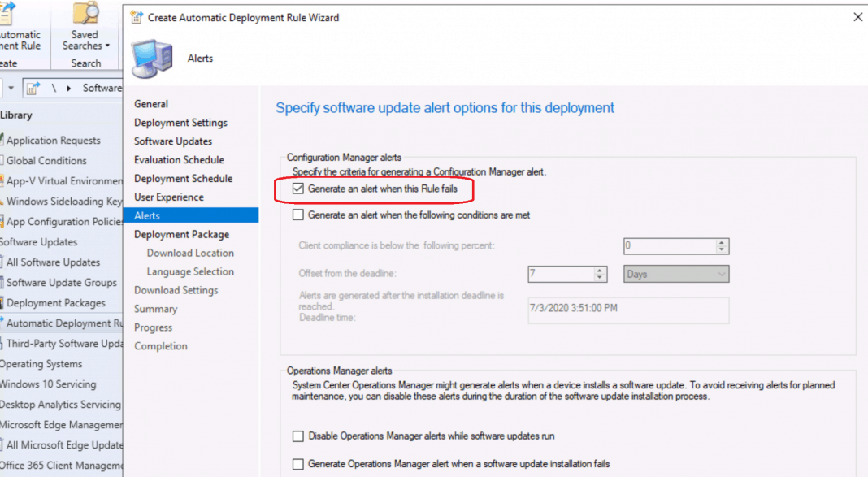Go to the Deployment Settings wizard page
This screenshot has height=477, width=868.
(180, 123)
